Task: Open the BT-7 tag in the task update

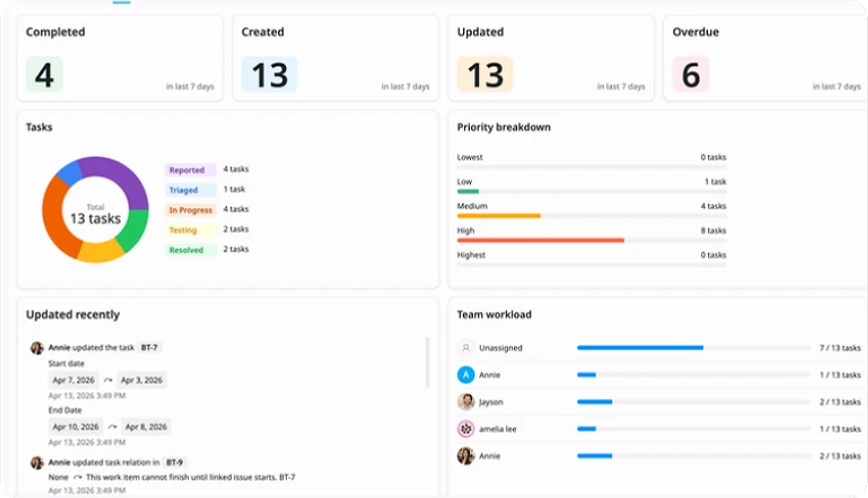Action: [x=150, y=348]
